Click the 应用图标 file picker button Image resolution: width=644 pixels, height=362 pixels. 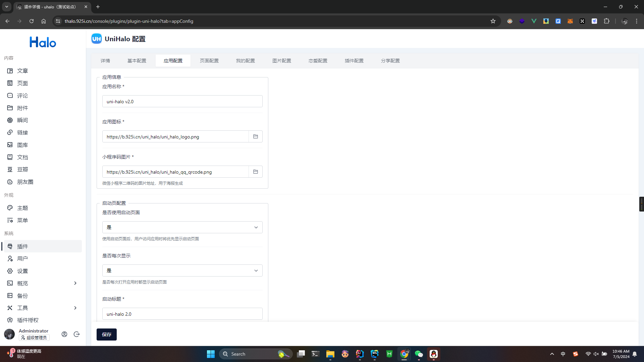tap(256, 136)
